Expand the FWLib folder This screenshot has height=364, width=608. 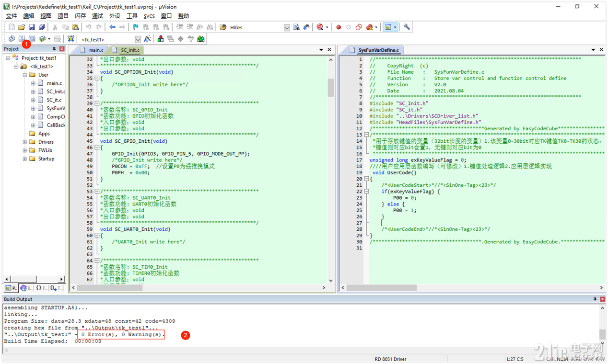[24, 150]
